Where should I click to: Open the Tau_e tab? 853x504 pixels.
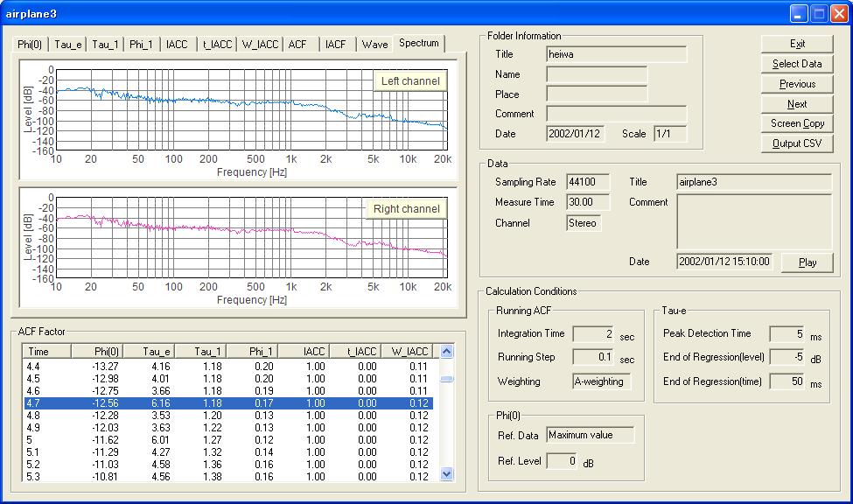pyautogui.click(x=68, y=45)
